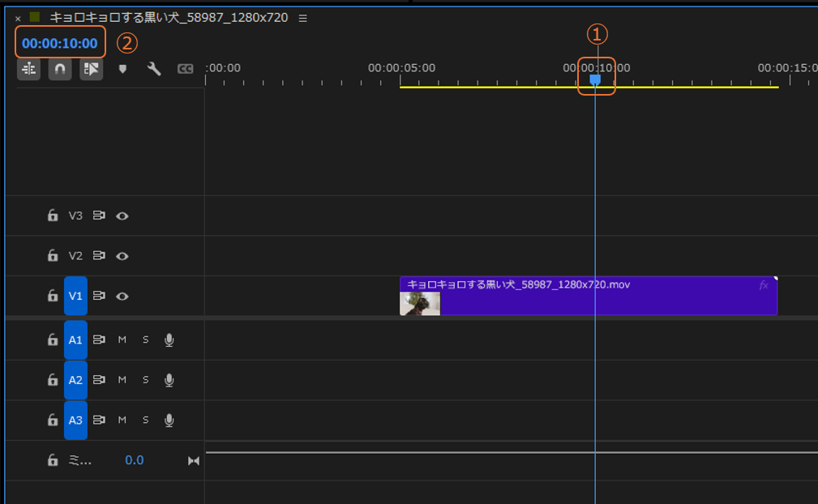Click the V1 track targeting button
The width and height of the screenshot is (818, 504).
[75, 297]
